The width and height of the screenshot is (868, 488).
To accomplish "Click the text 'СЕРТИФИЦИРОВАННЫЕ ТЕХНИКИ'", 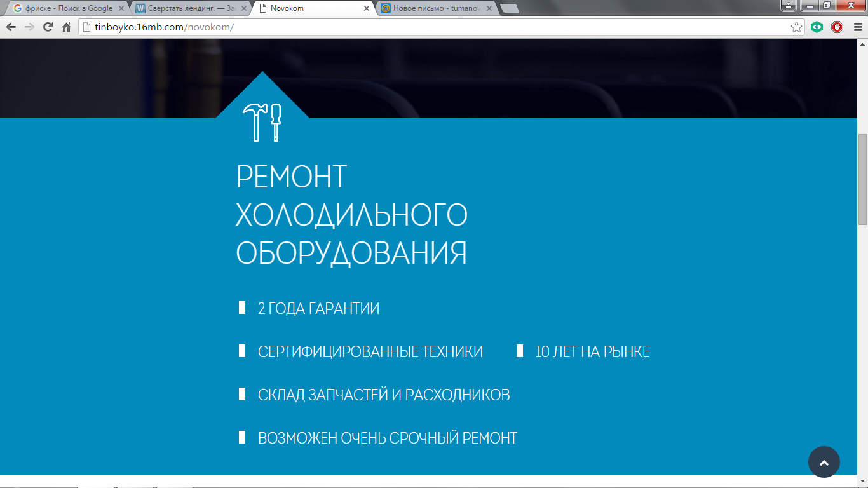I will (370, 352).
